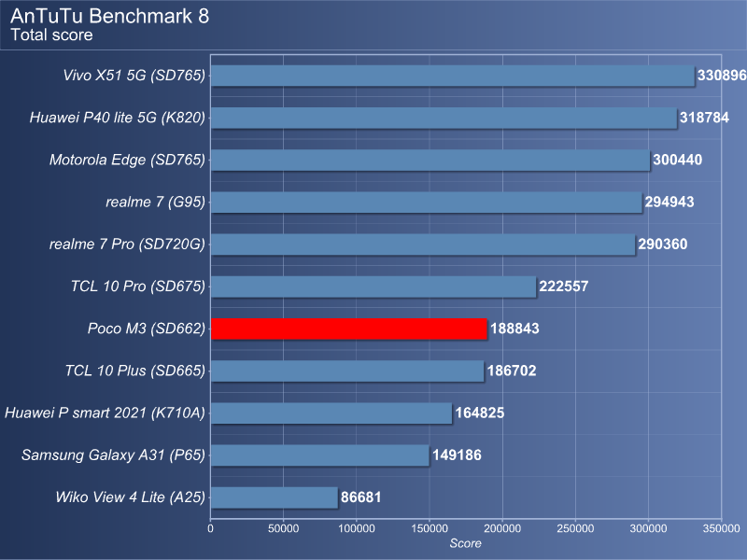Select the 'Huawei P smart 2021 (K710A)' label
This screenshot has height=560, width=747.
tap(105, 413)
